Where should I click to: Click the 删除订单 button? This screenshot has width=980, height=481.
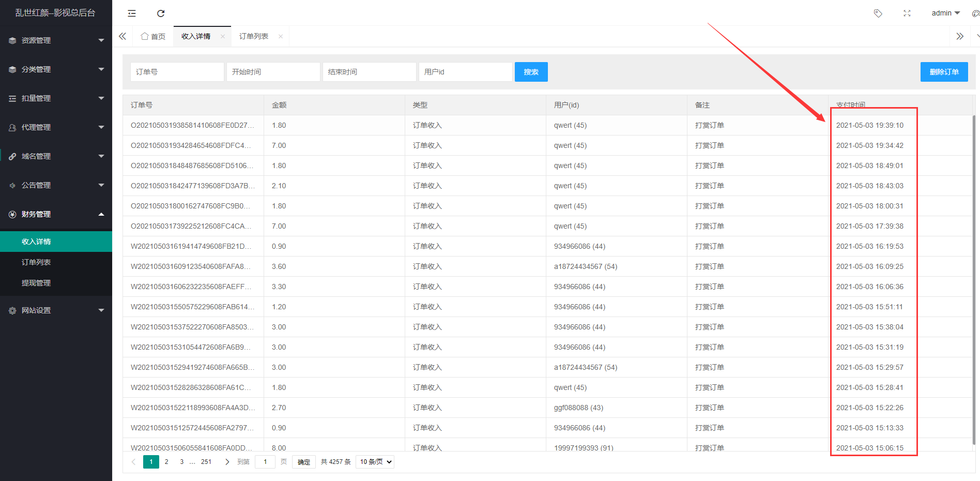[944, 72]
